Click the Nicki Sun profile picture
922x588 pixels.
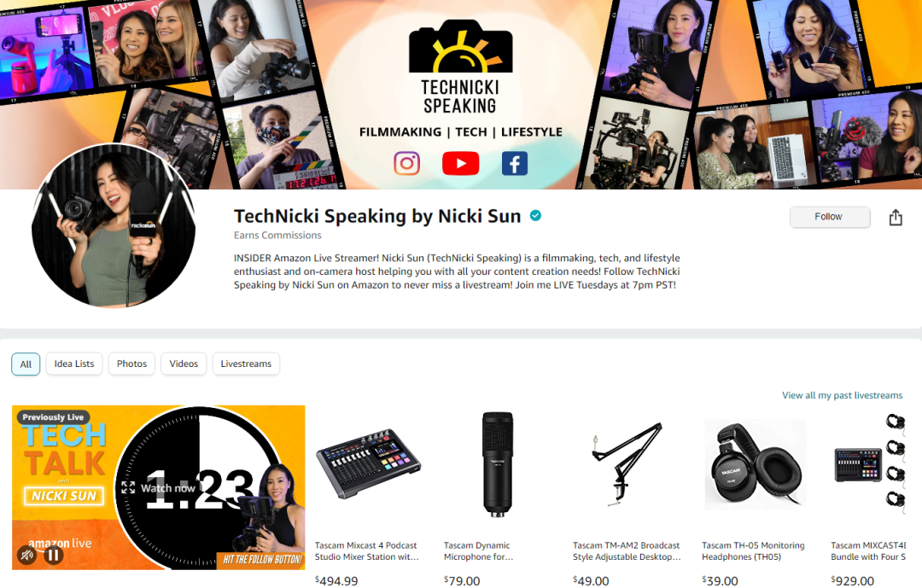click(x=114, y=225)
